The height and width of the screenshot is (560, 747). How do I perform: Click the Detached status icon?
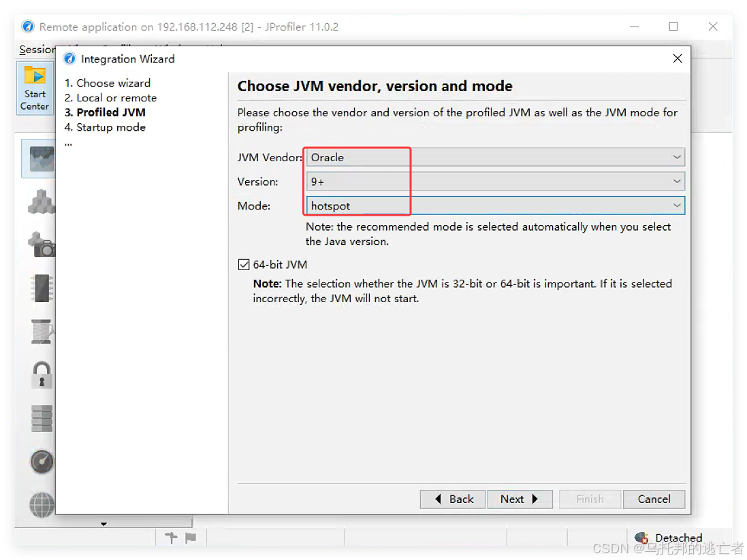click(x=641, y=538)
